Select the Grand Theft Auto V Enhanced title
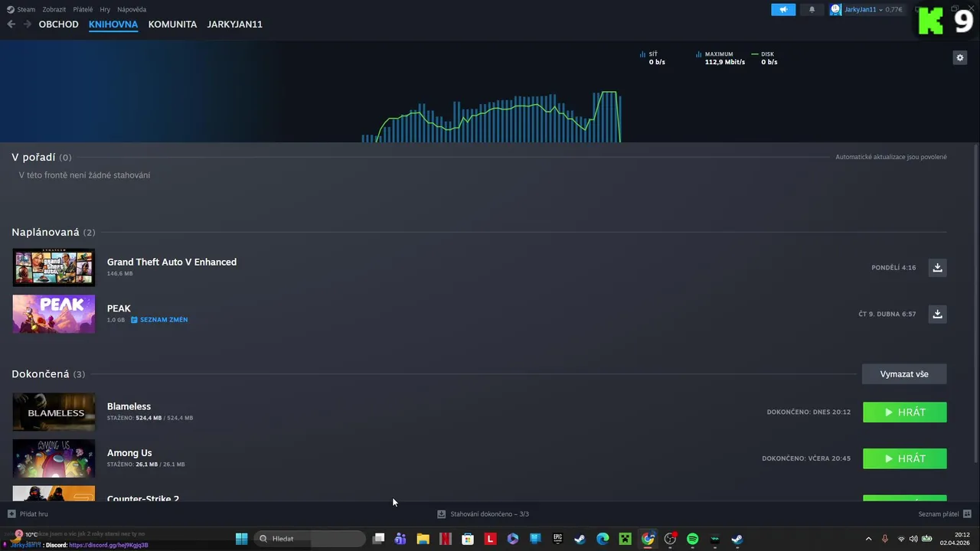980x551 pixels. pos(171,262)
